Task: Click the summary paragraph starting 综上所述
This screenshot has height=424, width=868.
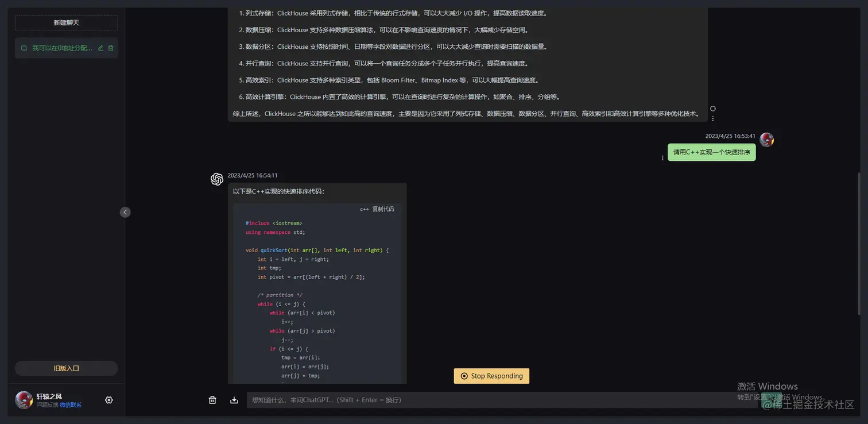Action: pos(467,114)
